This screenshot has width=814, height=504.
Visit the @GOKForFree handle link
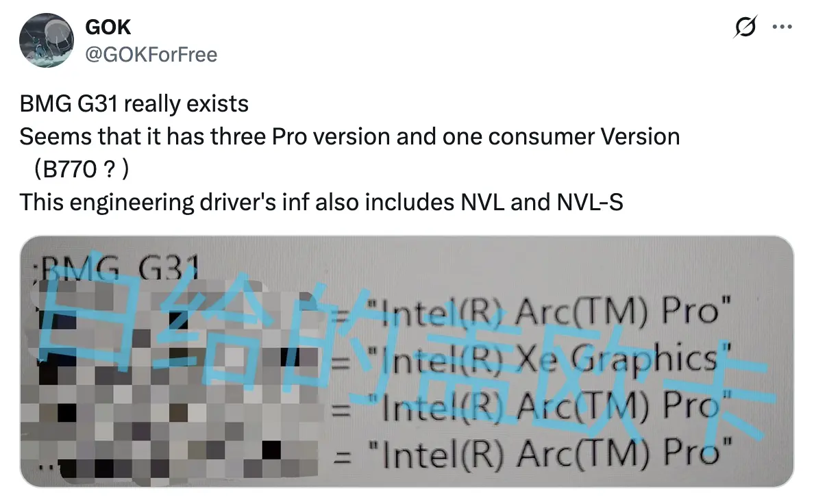(x=151, y=53)
